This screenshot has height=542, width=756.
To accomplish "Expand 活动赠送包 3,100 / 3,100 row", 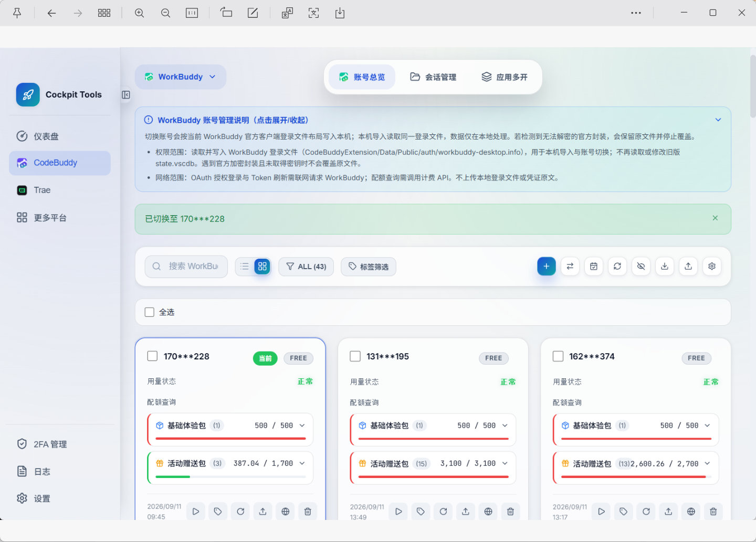I will coord(505,463).
